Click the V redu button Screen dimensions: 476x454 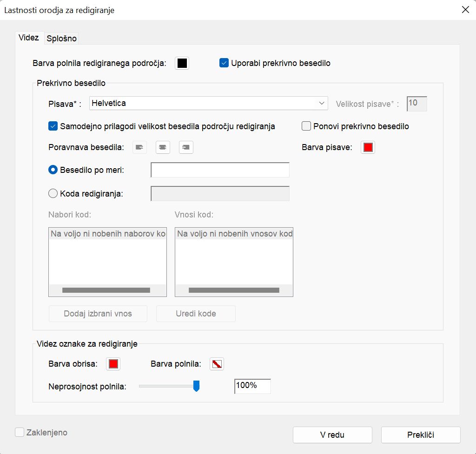pyautogui.click(x=332, y=435)
